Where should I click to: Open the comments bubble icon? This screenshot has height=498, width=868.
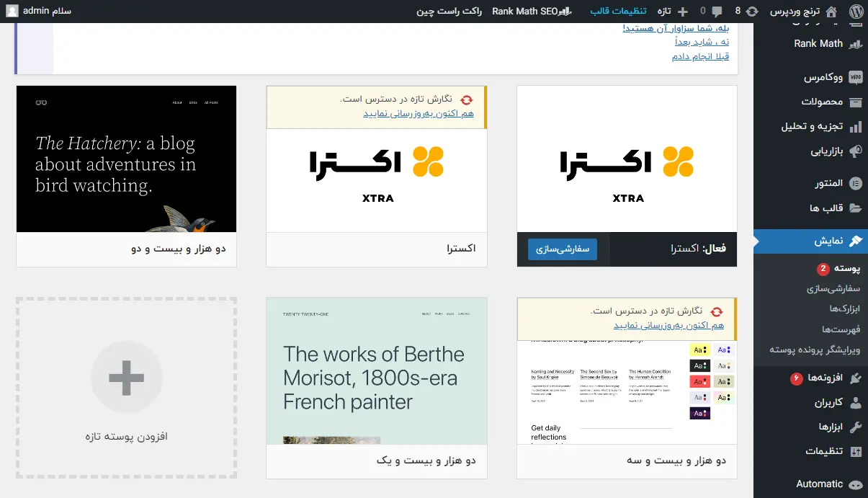(x=717, y=12)
